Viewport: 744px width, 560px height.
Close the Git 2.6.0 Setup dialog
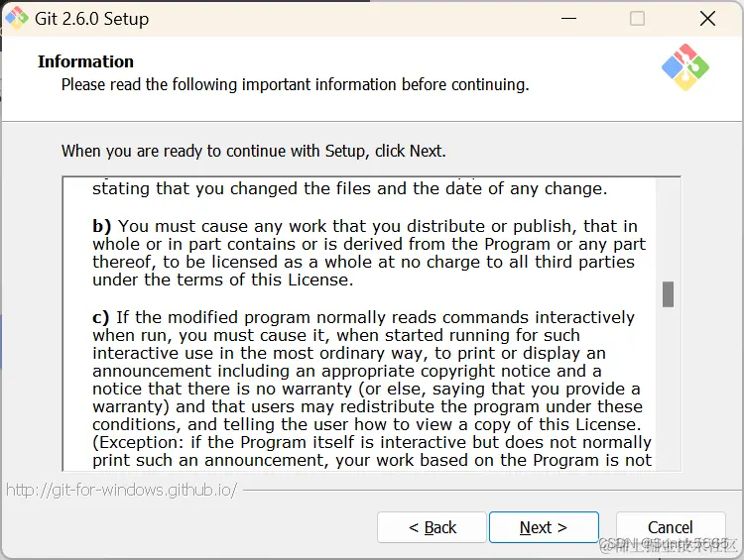coord(707,19)
